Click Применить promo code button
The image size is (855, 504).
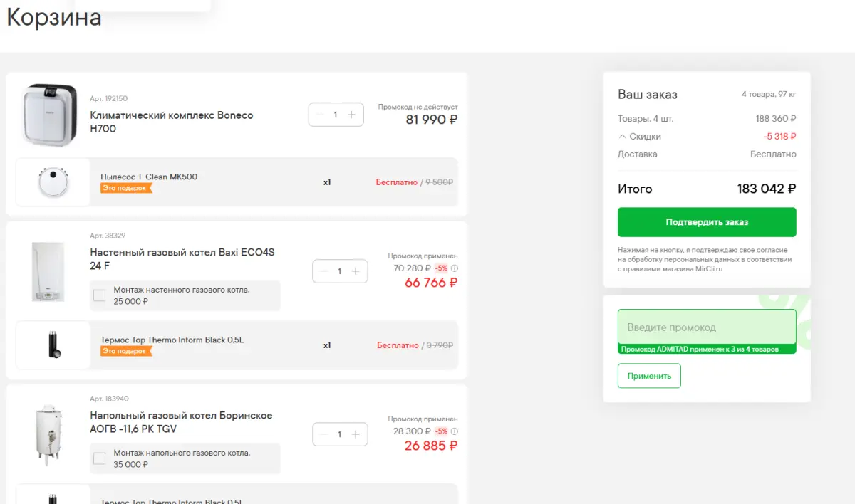pyautogui.click(x=649, y=376)
